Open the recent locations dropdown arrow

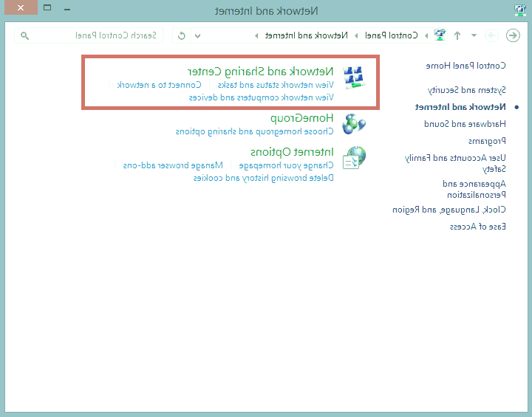click(474, 35)
